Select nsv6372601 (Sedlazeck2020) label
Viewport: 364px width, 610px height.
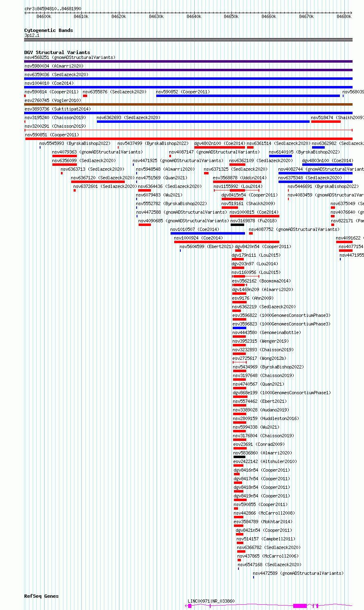pos(105,186)
